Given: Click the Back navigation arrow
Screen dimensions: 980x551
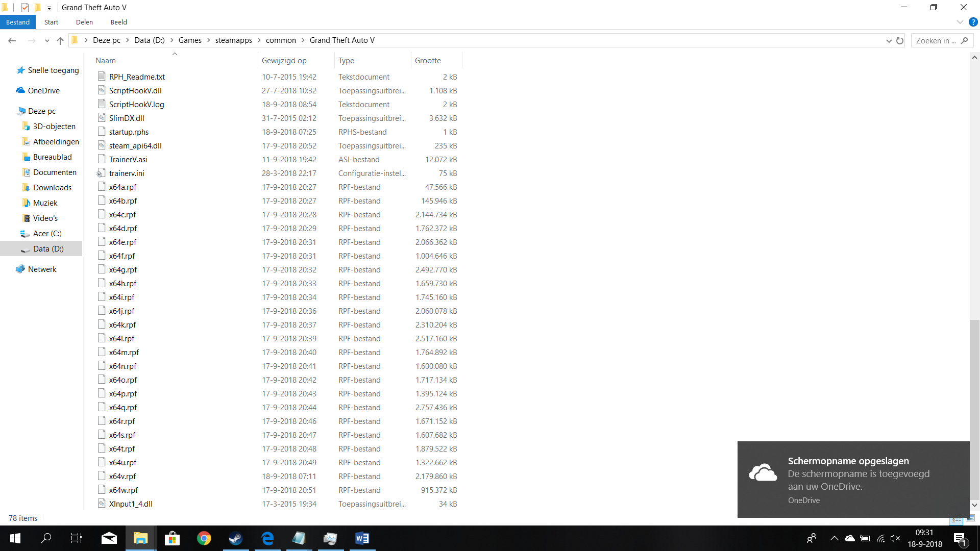Looking at the screenshot, I should 12,41.
